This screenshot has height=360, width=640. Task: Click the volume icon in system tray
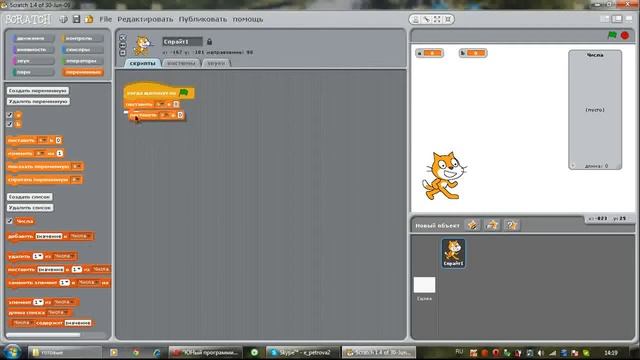pyautogui.click(x=541, y=353)
